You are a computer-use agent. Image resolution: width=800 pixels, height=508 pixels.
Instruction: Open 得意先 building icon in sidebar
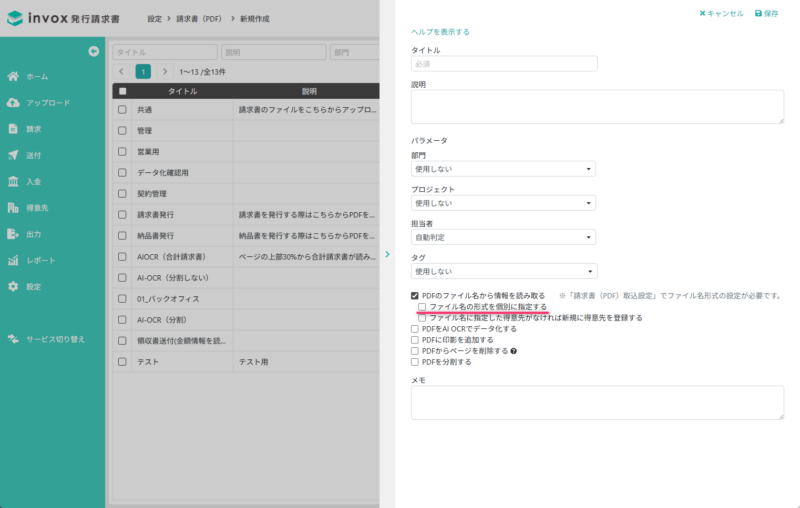point(13,208)
